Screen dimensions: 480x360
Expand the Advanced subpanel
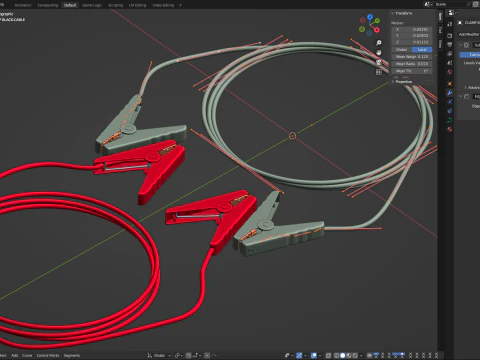465,87
